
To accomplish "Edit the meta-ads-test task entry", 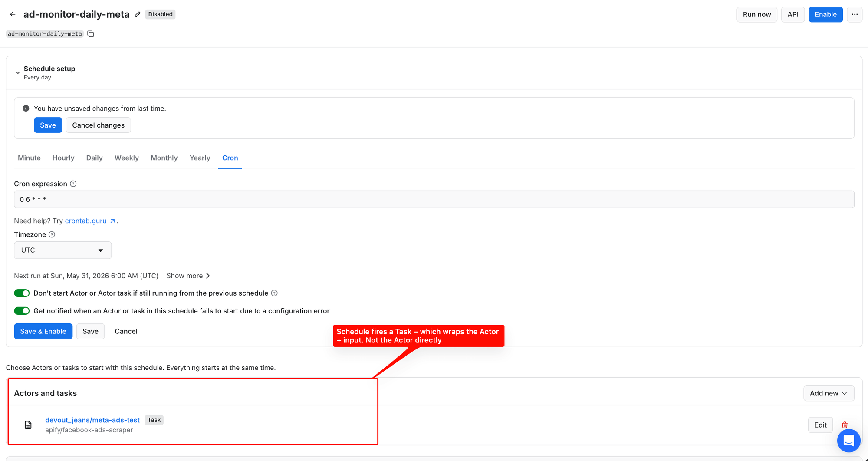I will click(x=820, y=425).
